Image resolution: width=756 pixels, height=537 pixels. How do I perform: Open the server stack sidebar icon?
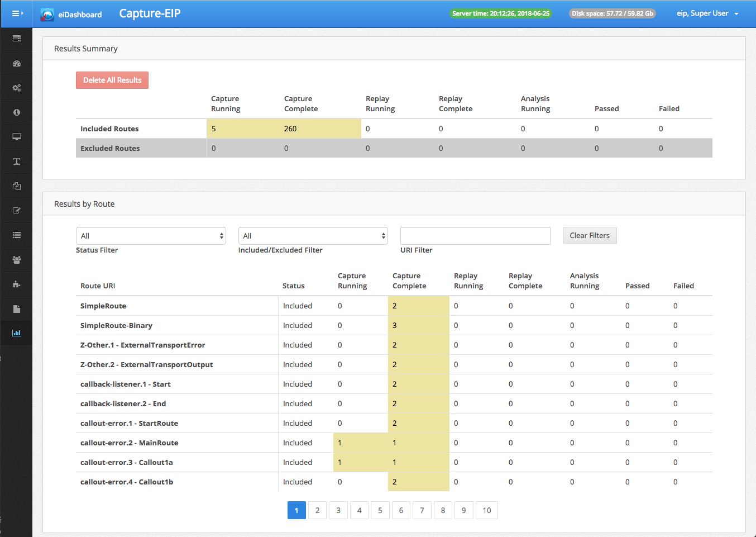coord(17,39)
